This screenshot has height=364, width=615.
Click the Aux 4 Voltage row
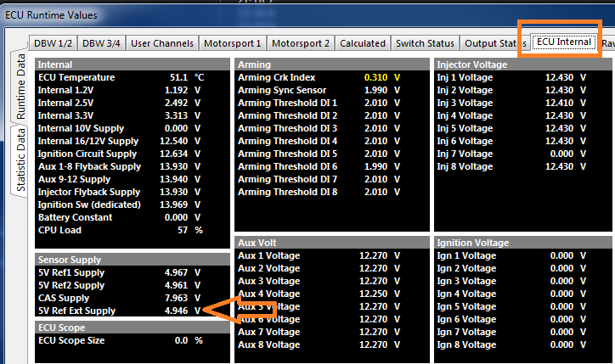click(x=332, y=294)
